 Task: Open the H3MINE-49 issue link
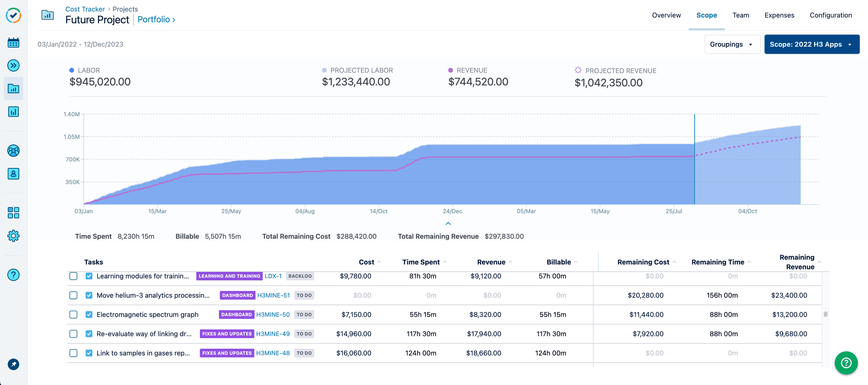click(273, 334)
